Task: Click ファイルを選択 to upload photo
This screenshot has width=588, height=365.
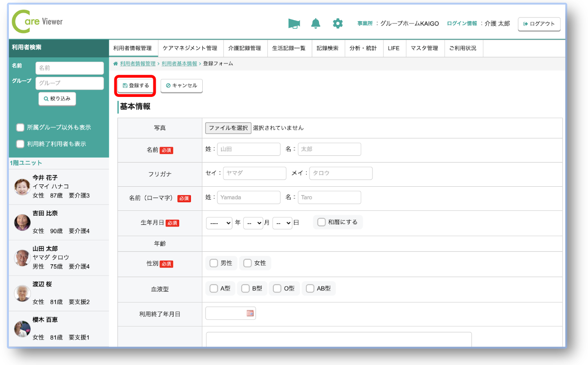Action: pos(228,128)
